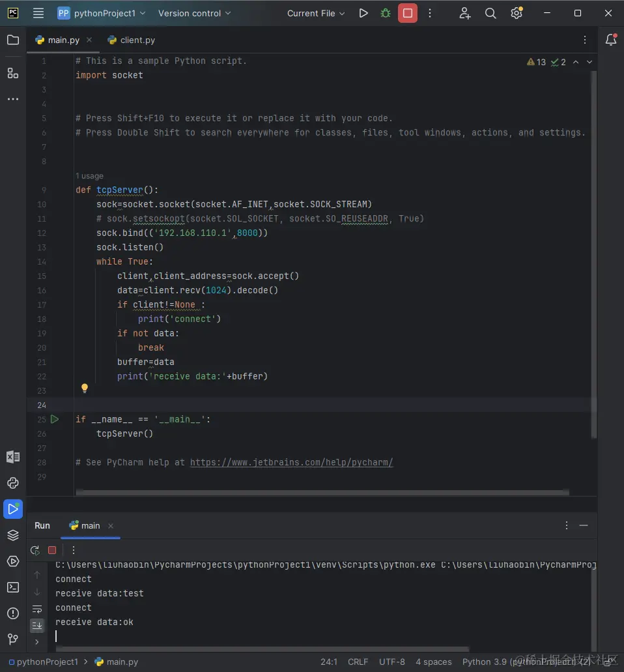This screenshot has width=624, height=672.
Task: Enable scroll to end in console output
Action: [x=37, y=625]
